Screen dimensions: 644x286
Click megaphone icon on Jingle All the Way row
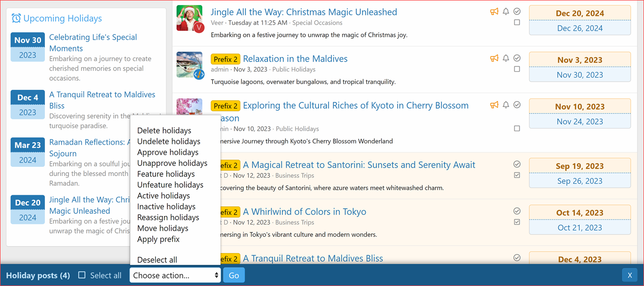[x=494, y=12]
